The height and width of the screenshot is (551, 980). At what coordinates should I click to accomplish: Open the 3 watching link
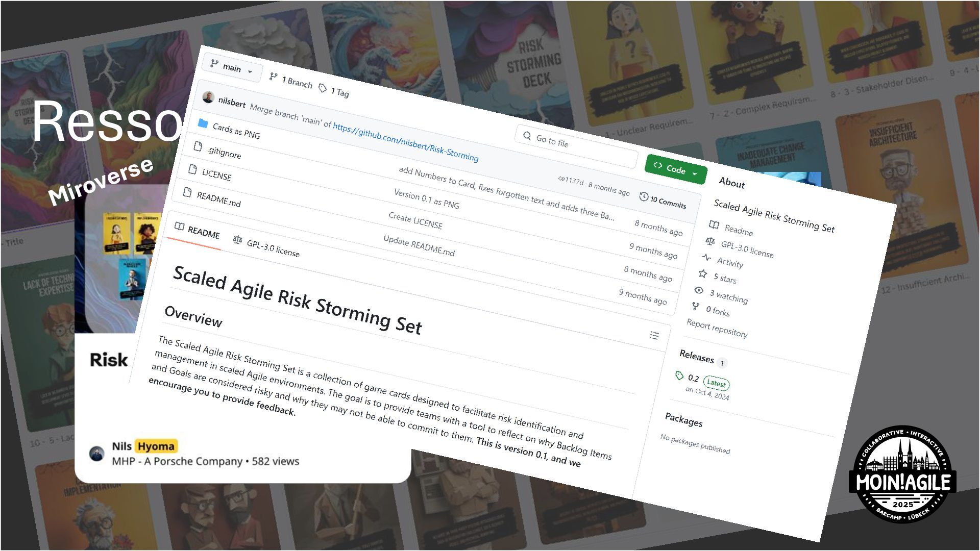[x=728, y=296]
